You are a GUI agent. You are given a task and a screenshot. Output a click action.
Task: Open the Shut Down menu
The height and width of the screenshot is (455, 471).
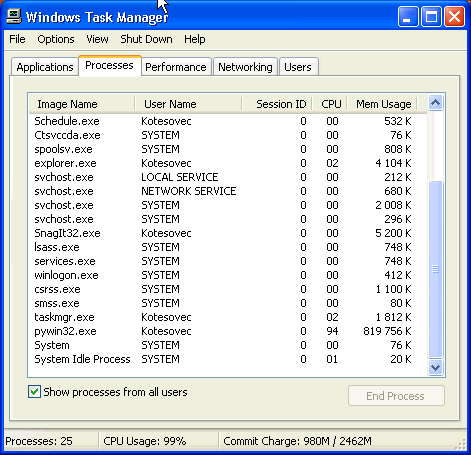(x=146, y=39)
